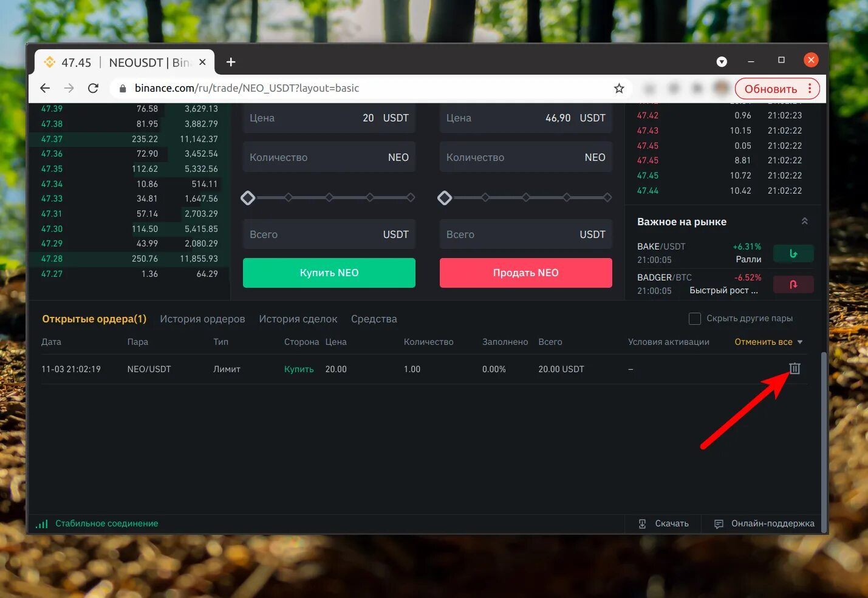Collapse the Важное на рынке panel
The width and height of the screenshot is (868, 598).
pos(805,222)
